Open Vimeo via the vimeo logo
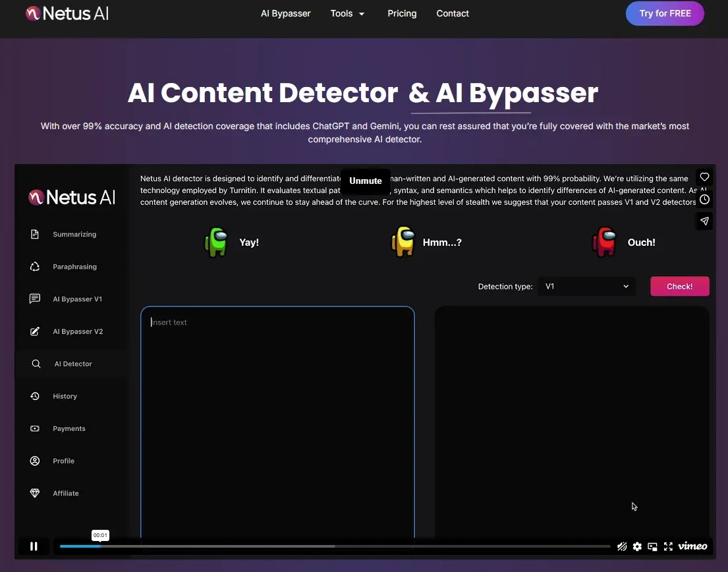Viewport: 728px width, 572px height. pos(692,546)
